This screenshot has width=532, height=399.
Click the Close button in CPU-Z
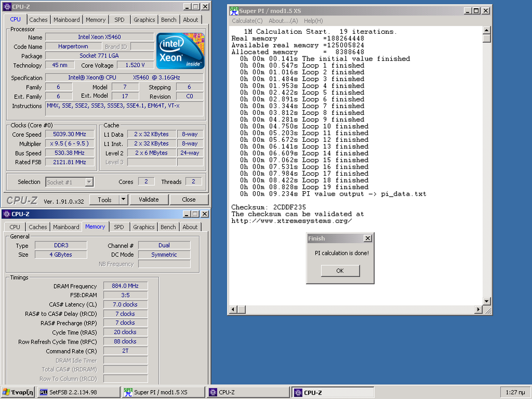coord(188,199)
